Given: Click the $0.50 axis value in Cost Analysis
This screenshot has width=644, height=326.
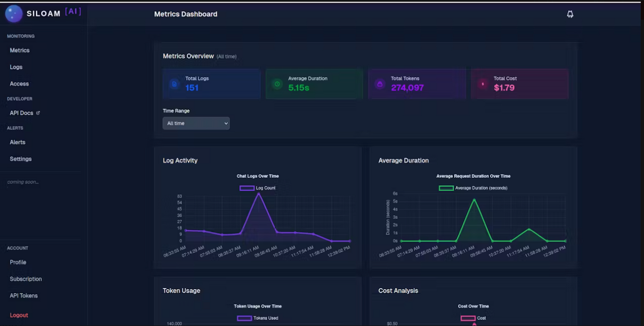Looking at the screenshot, I should [x=392, y=323].
